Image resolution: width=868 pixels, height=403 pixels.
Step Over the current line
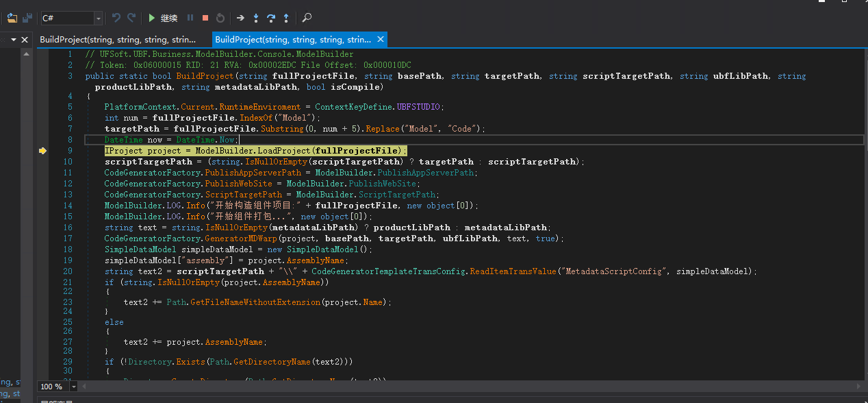(271, 18)
